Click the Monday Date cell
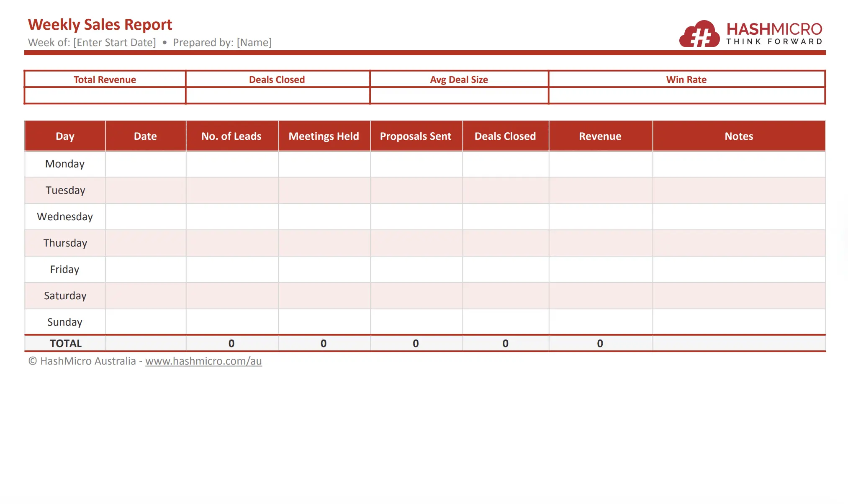This screenshot has height=504, width=848. [145, 164]
